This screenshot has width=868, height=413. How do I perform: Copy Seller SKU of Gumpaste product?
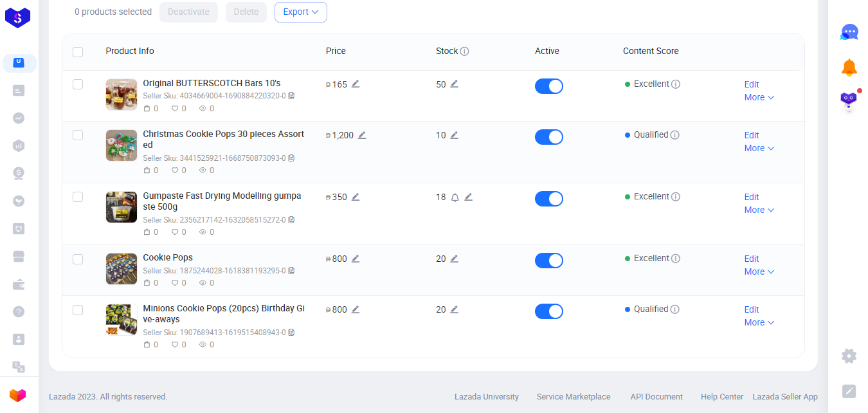(x=291, y=220)
